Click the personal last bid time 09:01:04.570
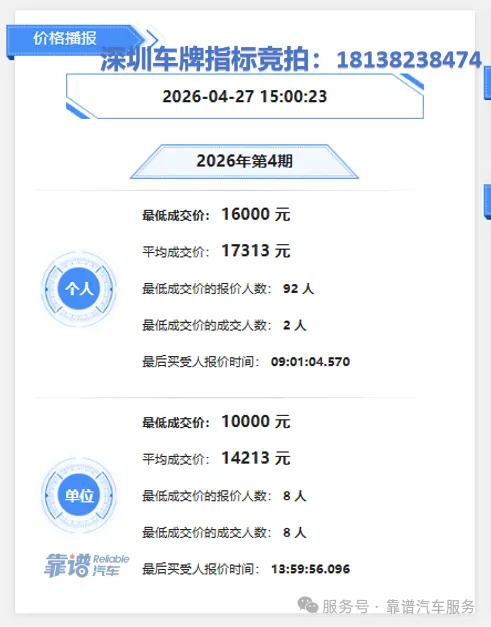 click(x=310, y=361)
